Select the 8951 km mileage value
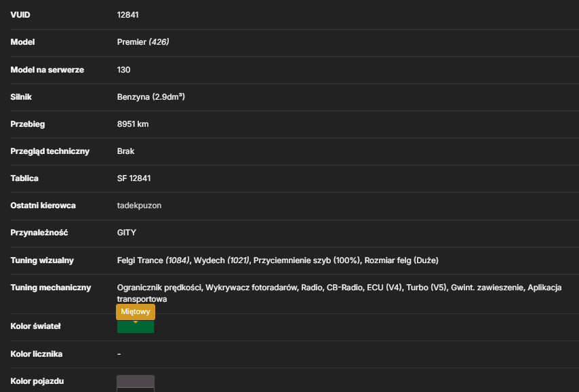 [133, 124]
